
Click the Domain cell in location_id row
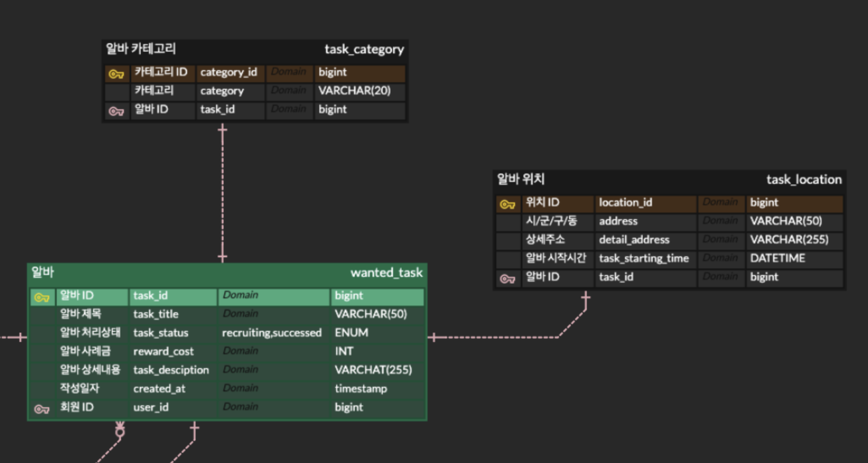coord(721,203)
